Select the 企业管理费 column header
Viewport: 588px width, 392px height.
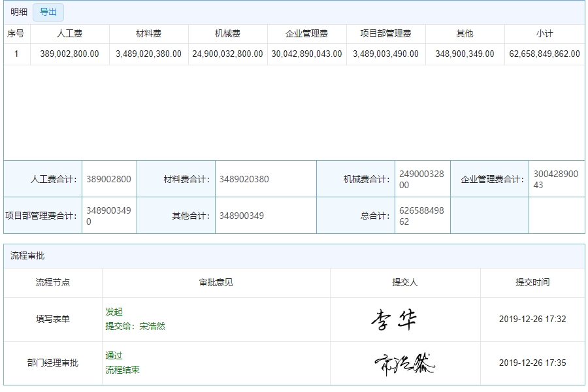click(x=304, y=33)
